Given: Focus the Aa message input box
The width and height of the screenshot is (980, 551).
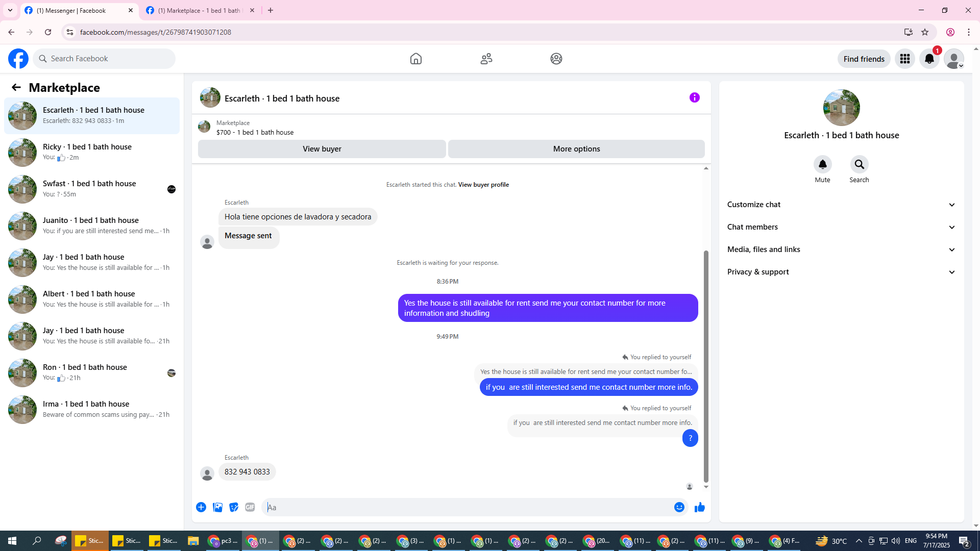Looking at the screenshot, I should (467, 507).
